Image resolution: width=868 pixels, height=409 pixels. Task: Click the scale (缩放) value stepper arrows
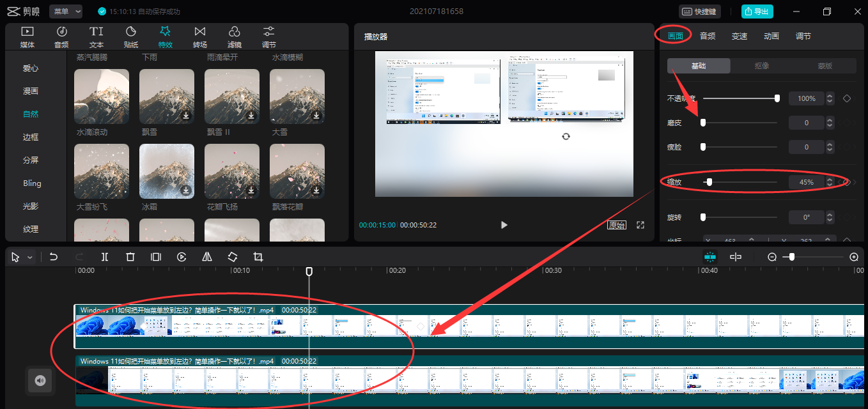click(830, 182)
